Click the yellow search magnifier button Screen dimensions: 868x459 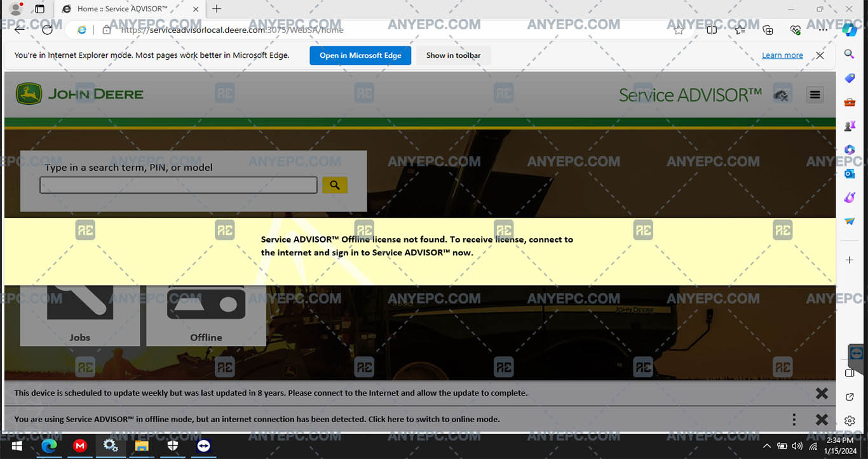(x=334, y=185)
